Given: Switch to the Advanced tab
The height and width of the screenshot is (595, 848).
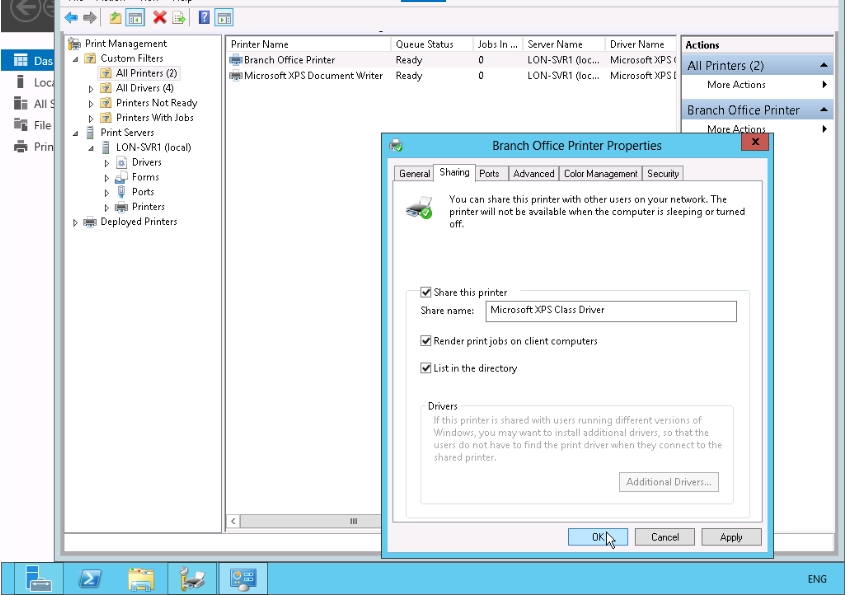Looking at the screenshot, I should click(x=533, y=173).
